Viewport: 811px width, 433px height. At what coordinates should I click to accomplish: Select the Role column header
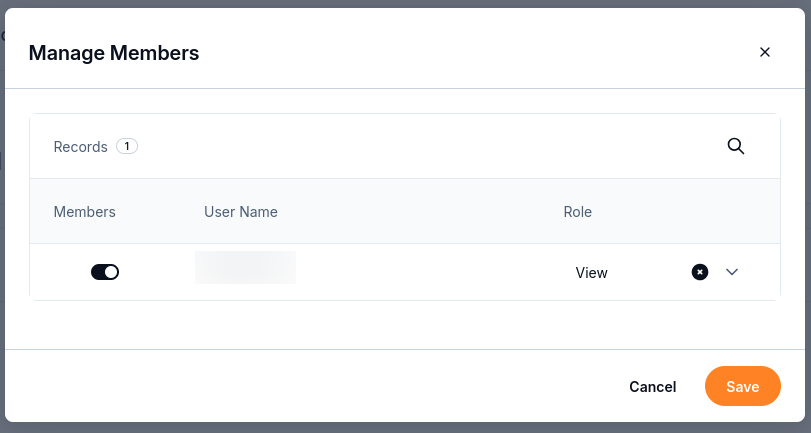pyautogui.click(x=577, y=212)
